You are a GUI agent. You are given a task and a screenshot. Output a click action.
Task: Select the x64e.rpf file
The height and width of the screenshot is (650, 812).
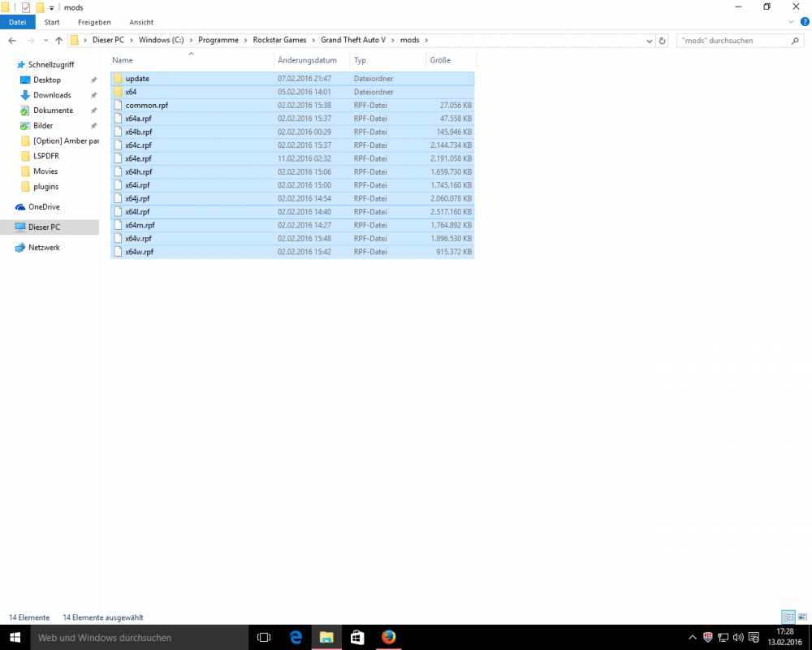click(292, 158)
